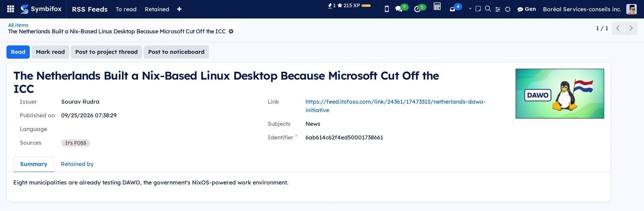Go back to All items breadcrumb
The width and height of the screenshot is (644, 211).
[18, 25]
